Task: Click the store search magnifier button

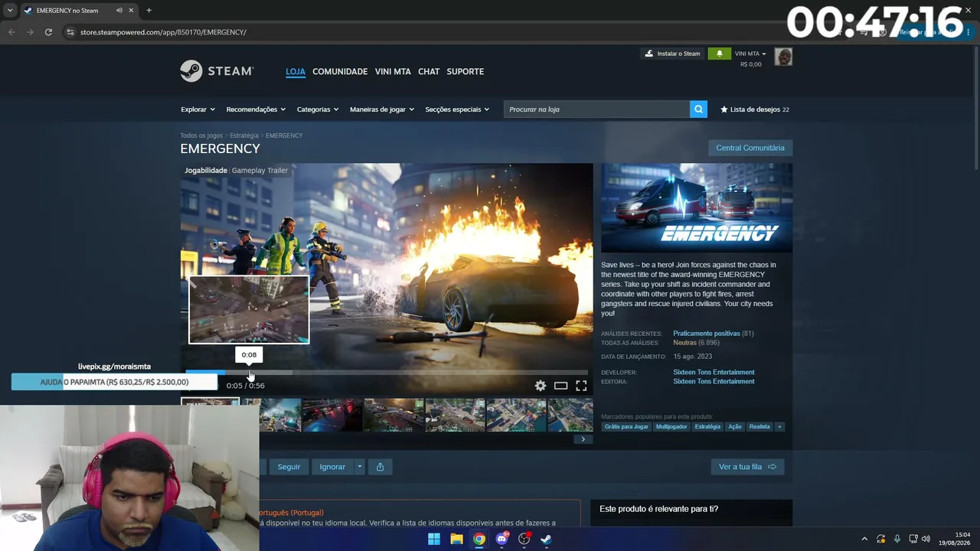Action: pyautogui.click(x=698, y=109)
